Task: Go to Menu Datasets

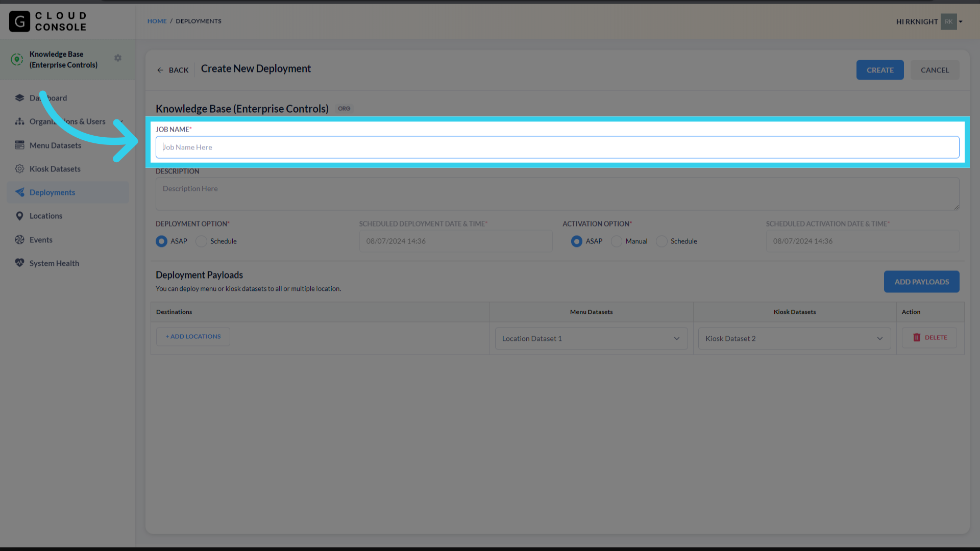Action: click(x=67, y=145)
